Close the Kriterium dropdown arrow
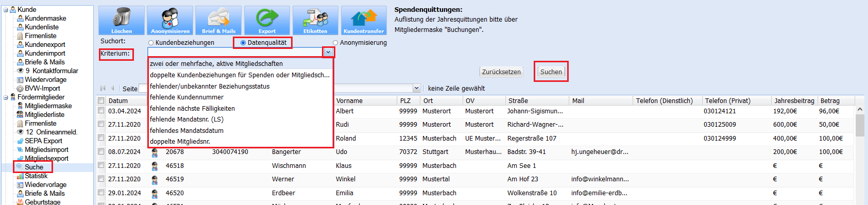Viewport: 868px width, 205px height. click(x=328, y=52)
